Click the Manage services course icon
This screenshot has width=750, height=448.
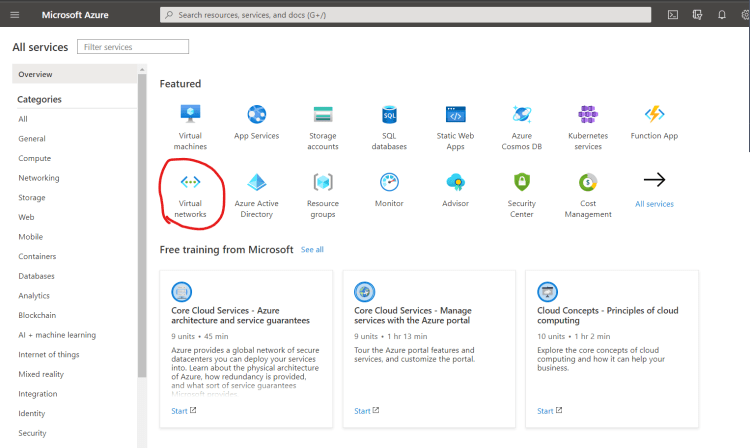click(364, 292)
